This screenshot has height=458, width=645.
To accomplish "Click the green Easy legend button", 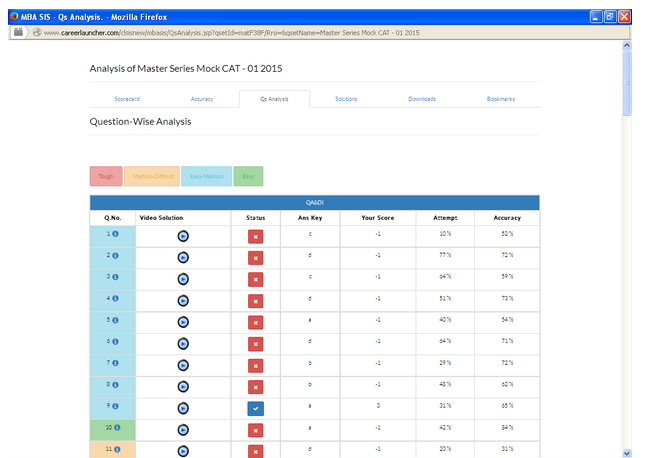I will click(x=248, y=176).
